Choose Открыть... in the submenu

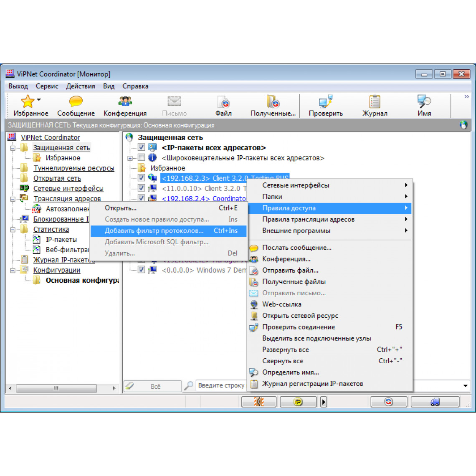coord(169,208)
